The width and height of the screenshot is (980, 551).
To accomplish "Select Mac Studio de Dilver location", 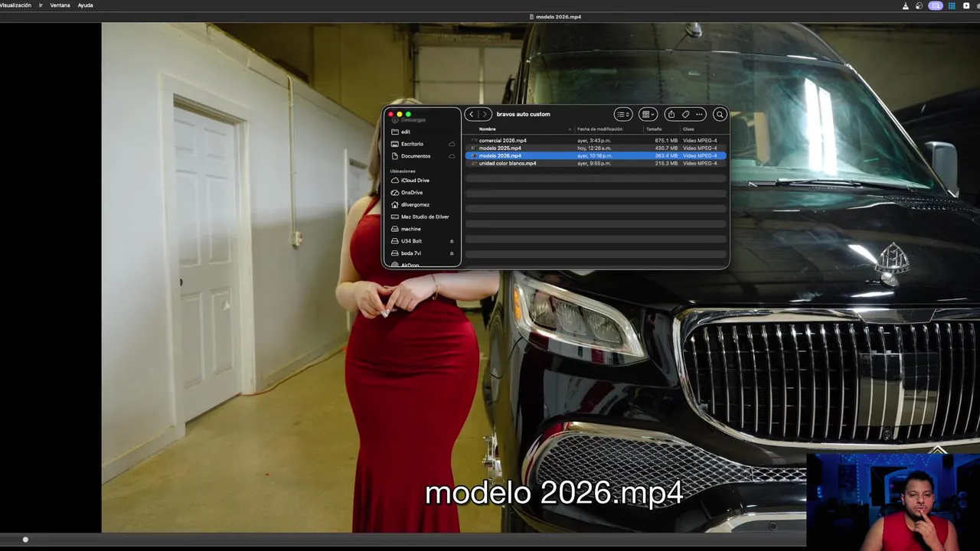I will pos(422,217).
